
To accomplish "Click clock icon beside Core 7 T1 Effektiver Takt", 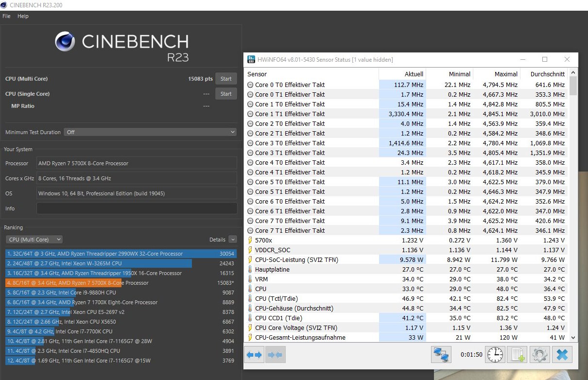I will click(250, 230).
